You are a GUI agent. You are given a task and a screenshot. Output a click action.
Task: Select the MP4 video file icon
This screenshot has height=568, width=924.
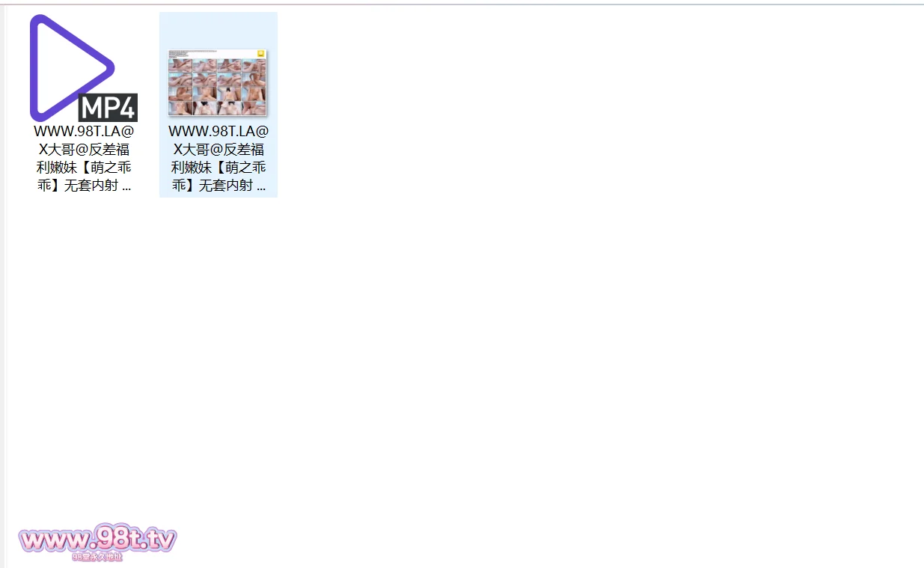point(83,68)
